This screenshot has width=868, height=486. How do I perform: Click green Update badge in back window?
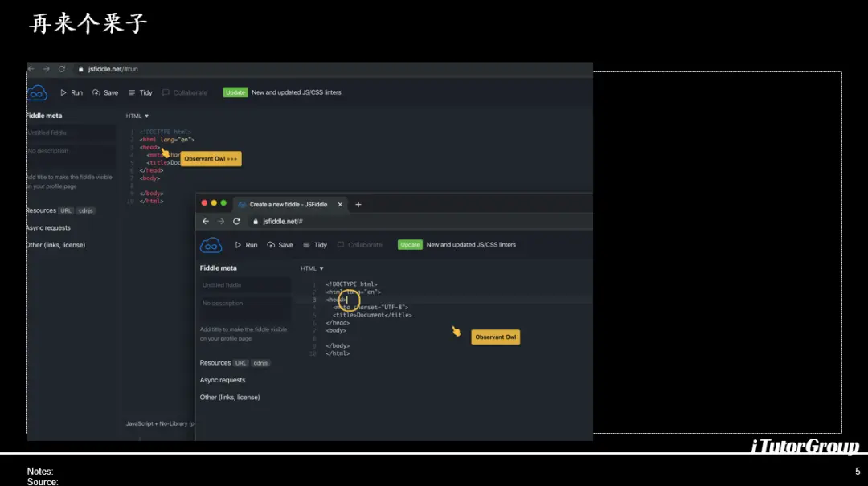235,92
